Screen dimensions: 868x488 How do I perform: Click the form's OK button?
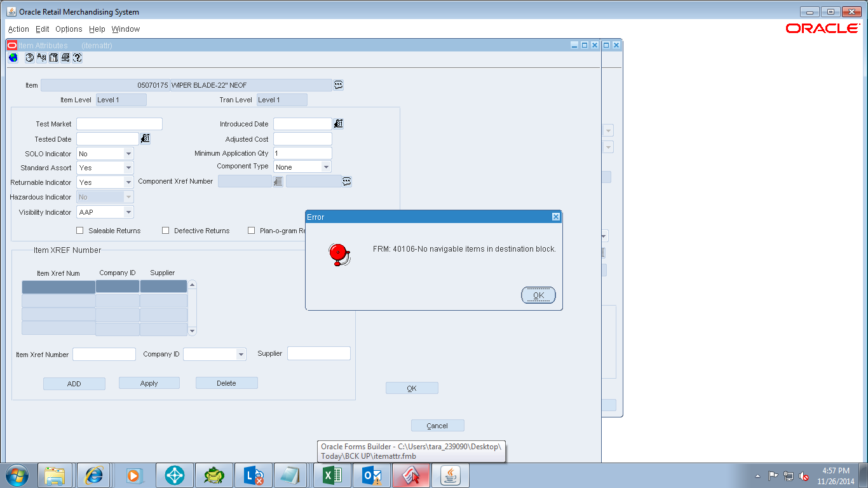412,388
